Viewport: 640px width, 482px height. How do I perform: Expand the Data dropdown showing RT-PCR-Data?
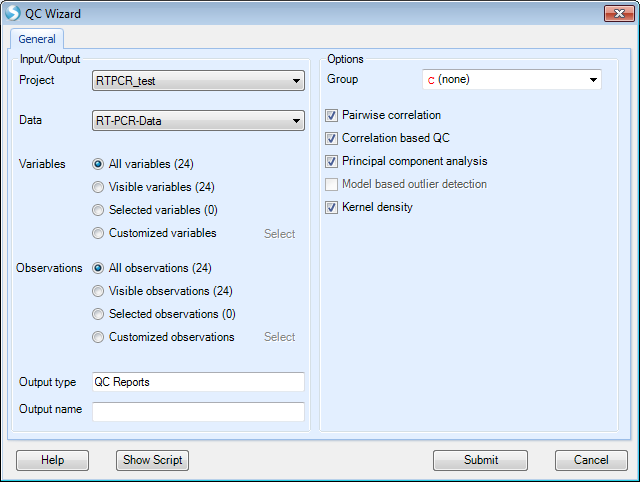pos(198,121)
